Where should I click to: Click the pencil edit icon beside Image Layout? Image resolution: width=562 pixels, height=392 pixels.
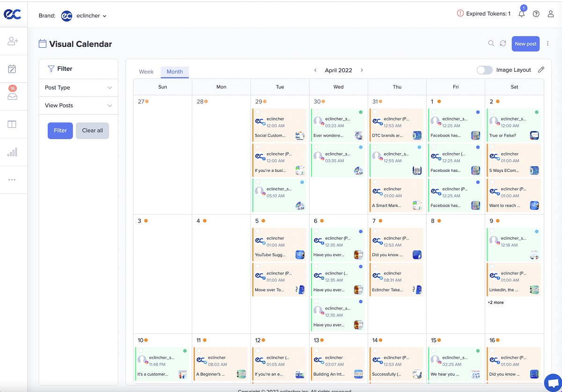pos(541,69)
